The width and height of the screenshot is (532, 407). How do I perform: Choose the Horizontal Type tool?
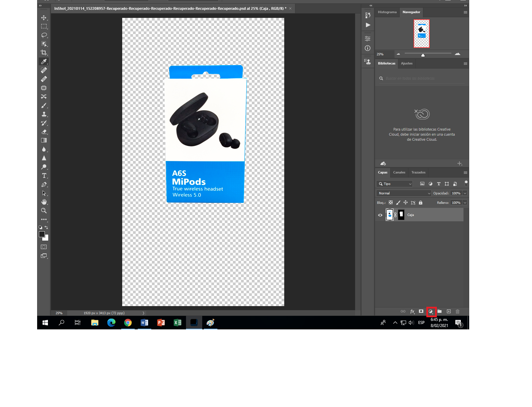(x=44, y=175)
